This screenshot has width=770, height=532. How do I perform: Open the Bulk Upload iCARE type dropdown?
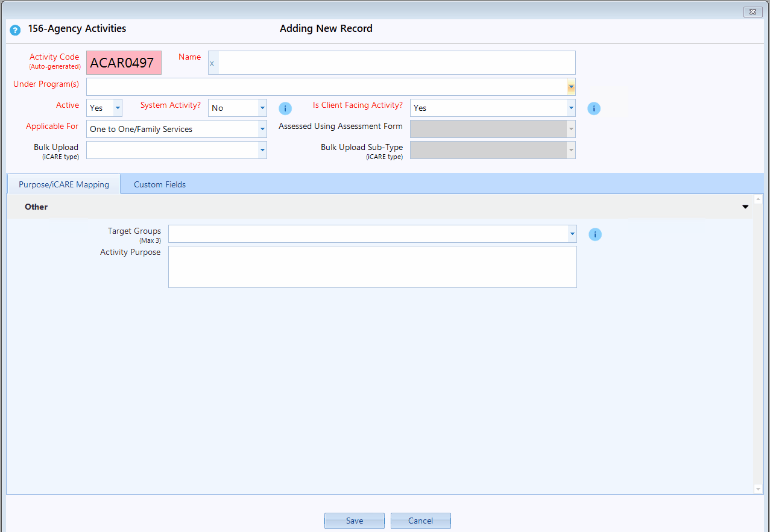262,150
